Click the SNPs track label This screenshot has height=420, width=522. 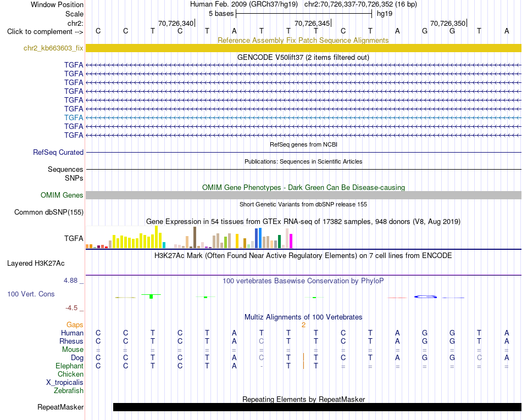point(74,178)
